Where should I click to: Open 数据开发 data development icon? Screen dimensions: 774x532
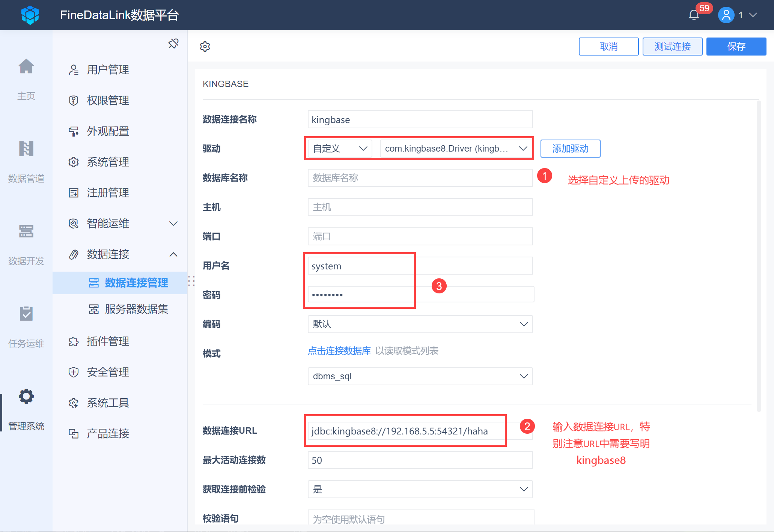tap(26, 231)
